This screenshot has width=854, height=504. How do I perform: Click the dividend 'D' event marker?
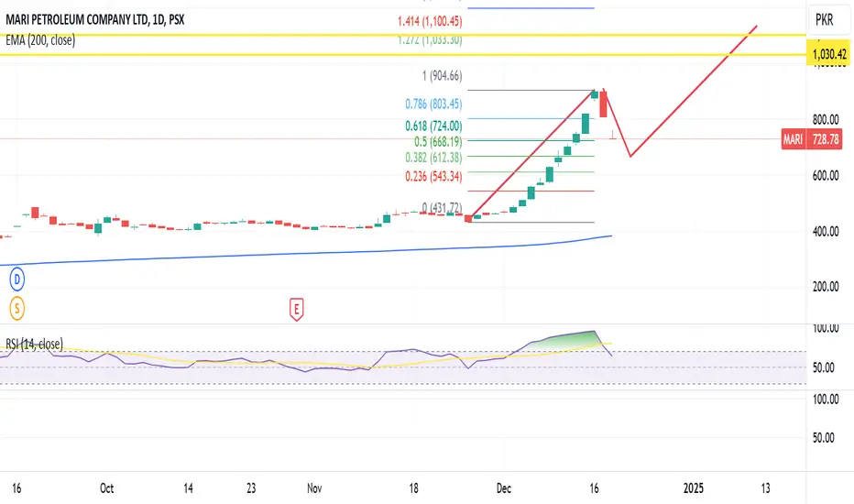click(x=16, y=279)
